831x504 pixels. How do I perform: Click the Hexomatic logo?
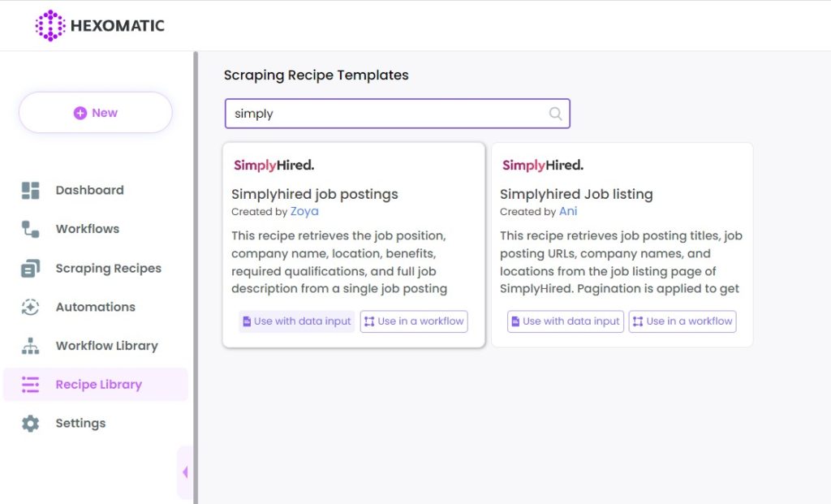click(x=100, y=25)
